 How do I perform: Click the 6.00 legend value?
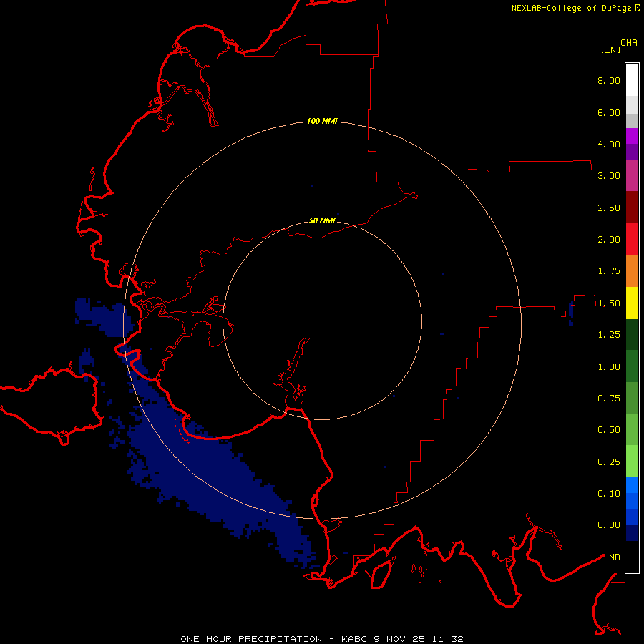pos(609,112)
